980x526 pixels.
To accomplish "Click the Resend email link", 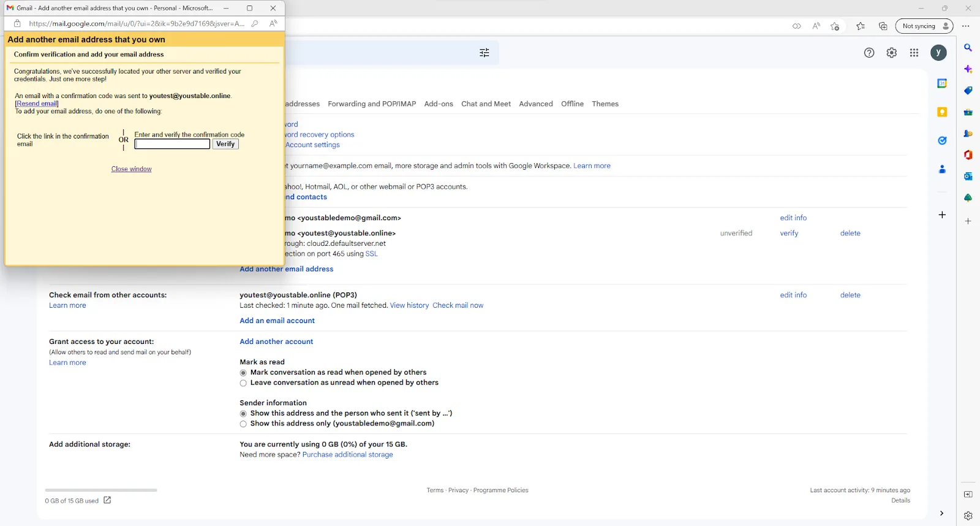I will click(x=37, y=104).
